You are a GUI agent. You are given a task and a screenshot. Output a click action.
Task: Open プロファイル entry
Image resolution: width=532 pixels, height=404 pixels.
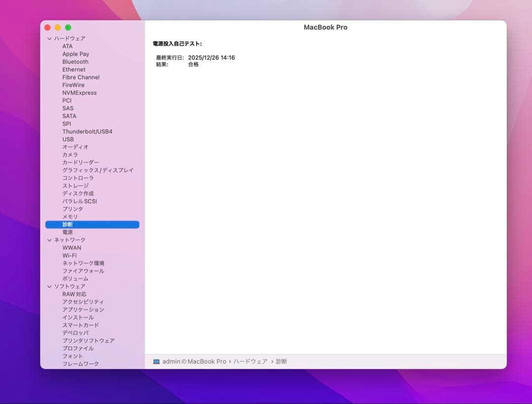78,348
